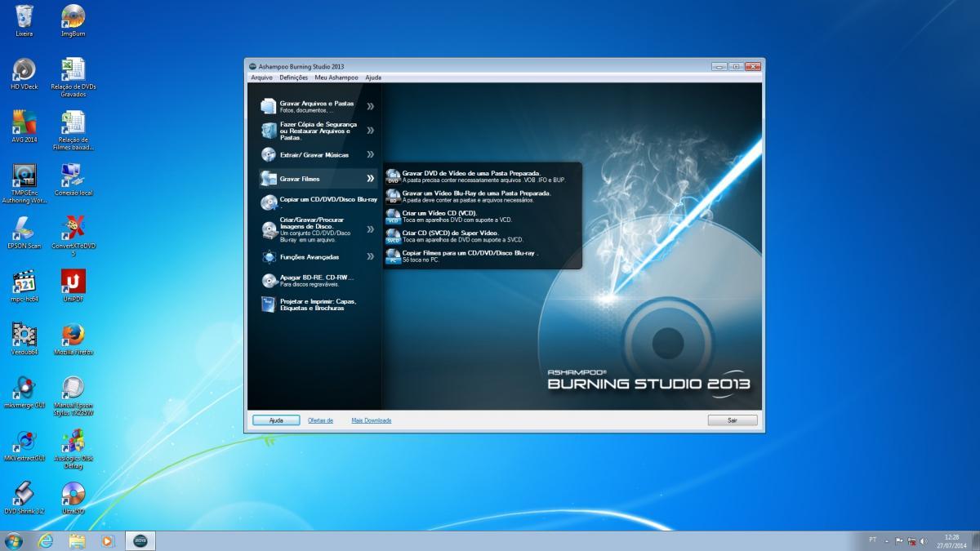The width and height of the screenshot is (980, 551).
Task: Open Relação de Filmes baixados icon
Action: coord(73,122)
